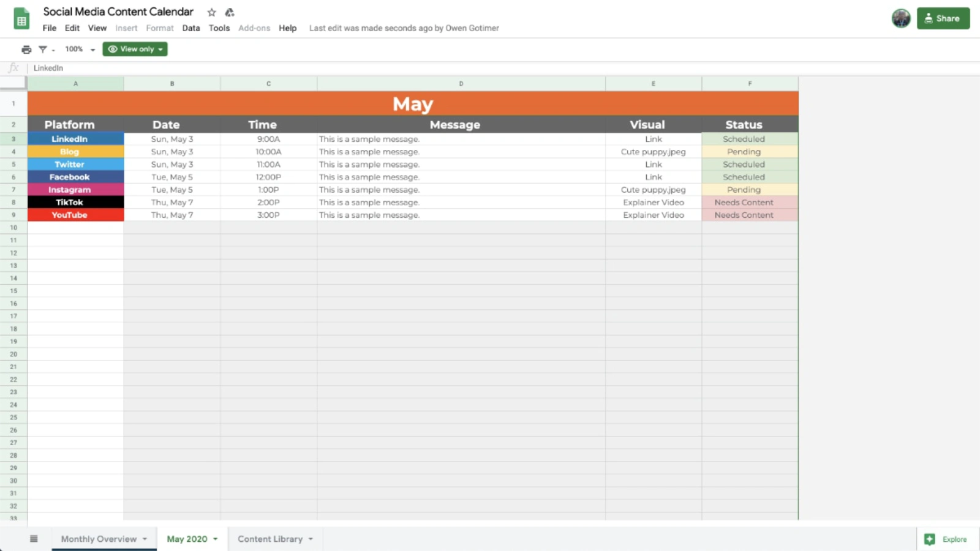Open the Edit menu
Screen dimensions: 980x551
click(72, 28)
